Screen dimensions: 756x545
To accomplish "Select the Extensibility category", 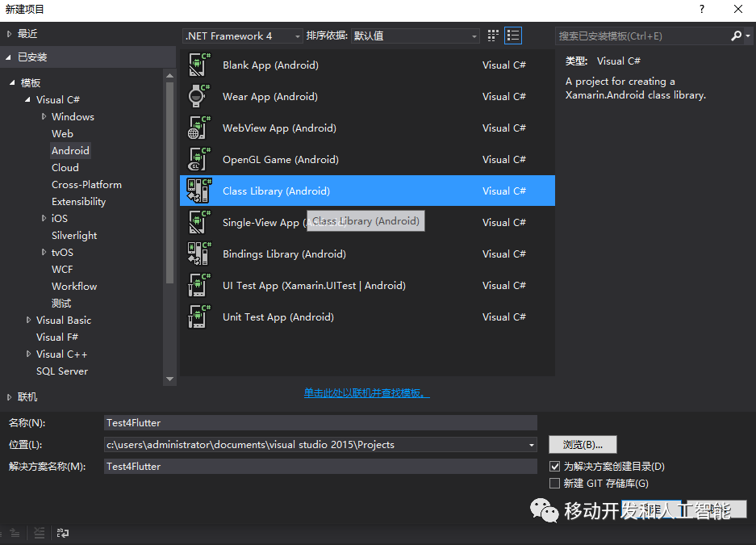I will (x=78, y=201).
